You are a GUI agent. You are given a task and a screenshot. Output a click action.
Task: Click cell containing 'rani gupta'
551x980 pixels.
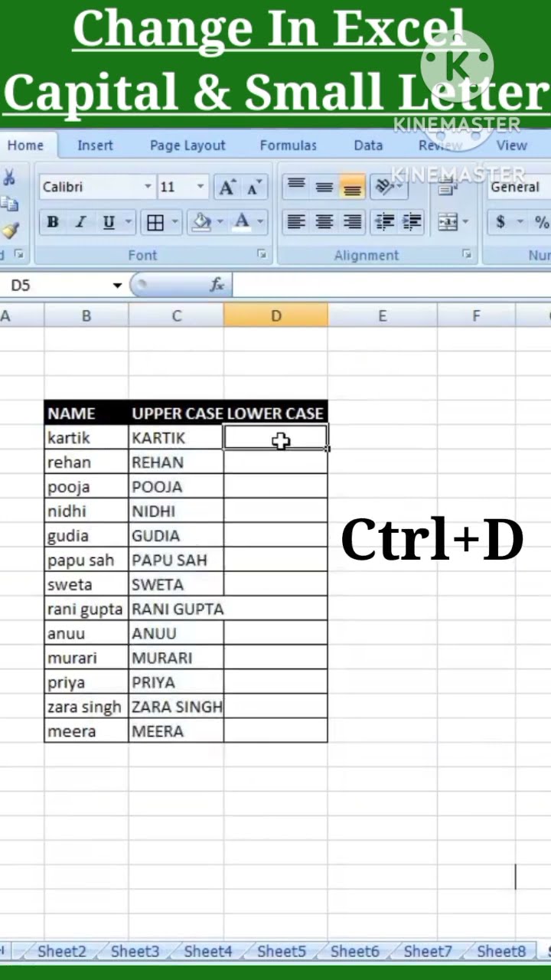tap(86, 609)
